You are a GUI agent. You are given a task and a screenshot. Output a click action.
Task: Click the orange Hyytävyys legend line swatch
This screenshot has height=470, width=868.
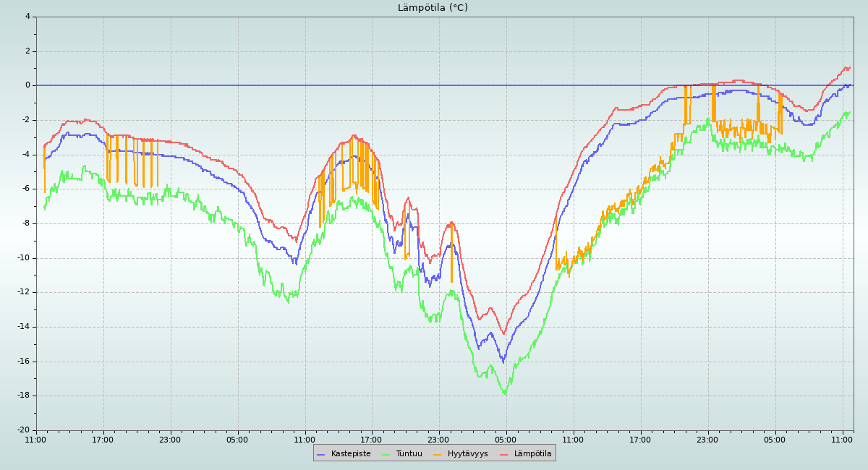pyautogui.click(x=438, y=454)
